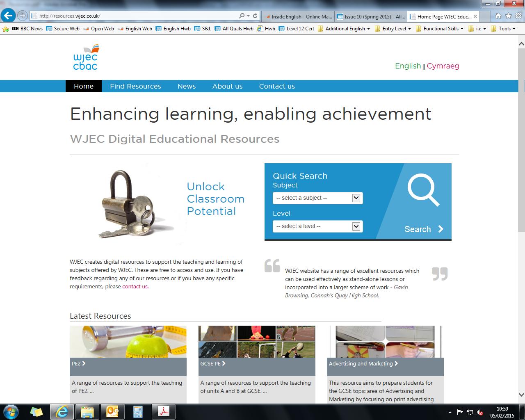This screenshot has height=420, width=525.
Task: Open the Open Web favorite
Action: point(98,29)
